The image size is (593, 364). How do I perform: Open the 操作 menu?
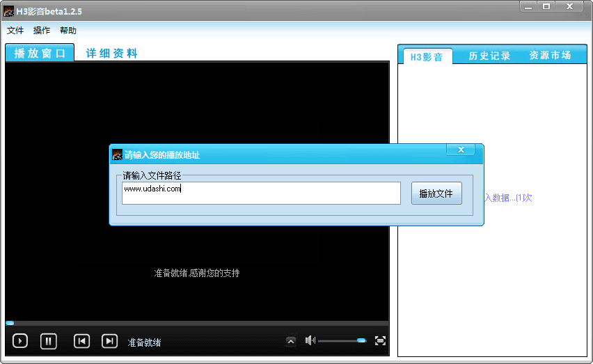[42, 31]
